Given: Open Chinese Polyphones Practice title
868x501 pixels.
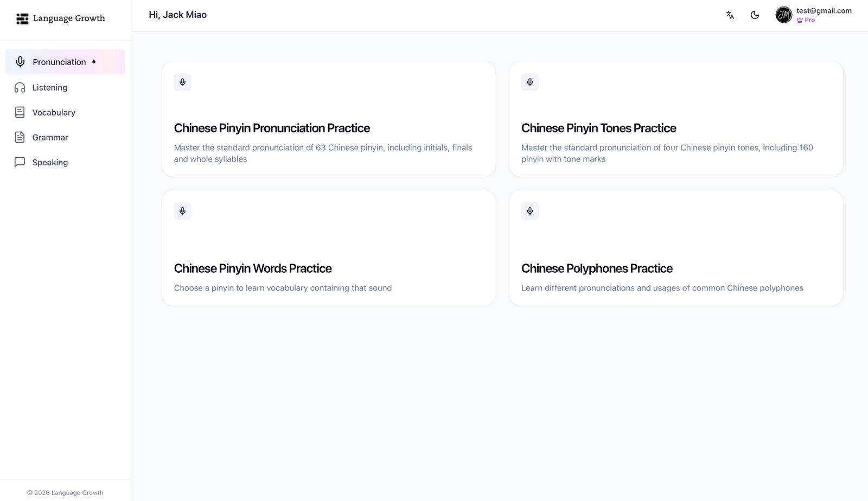Looking at the screenshot, I should (597, 268).
